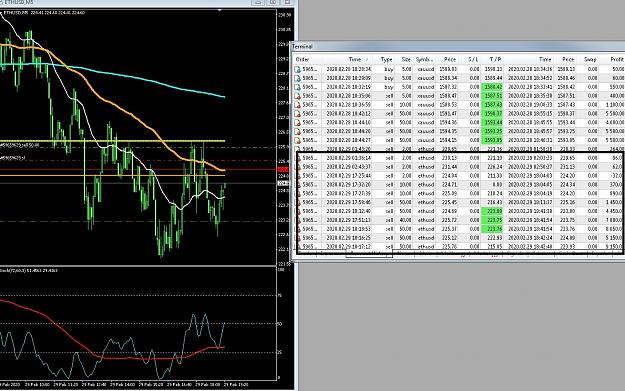The image size is (625, 391).
Task: Select the ethusd row with open price 224.04
Action: [x=460, y=176]
